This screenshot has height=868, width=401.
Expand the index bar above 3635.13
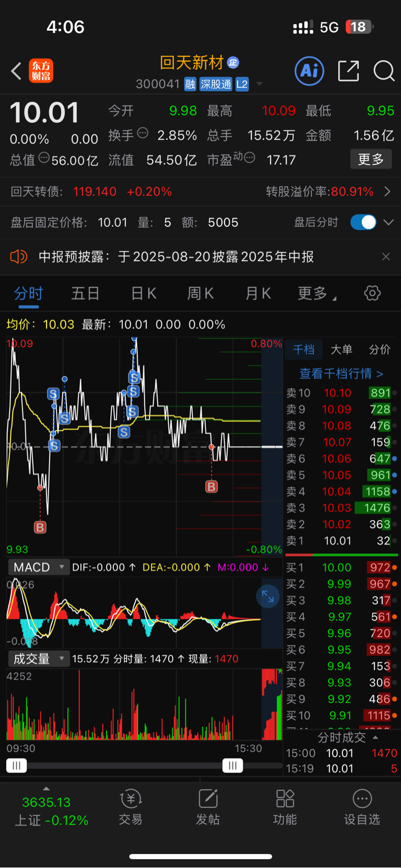pos(46,789)
